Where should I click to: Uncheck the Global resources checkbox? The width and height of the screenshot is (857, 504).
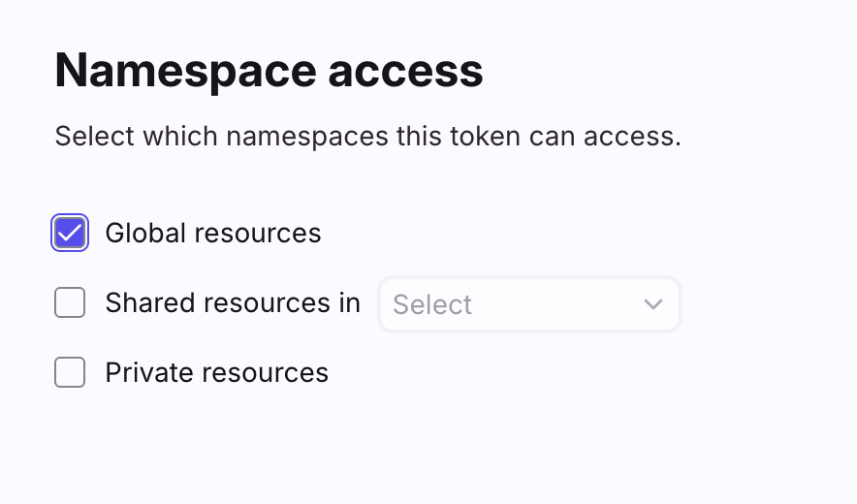(70, 234)
